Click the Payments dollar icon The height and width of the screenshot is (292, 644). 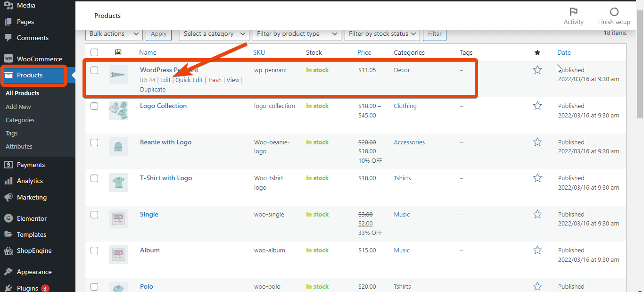point(8,165)
